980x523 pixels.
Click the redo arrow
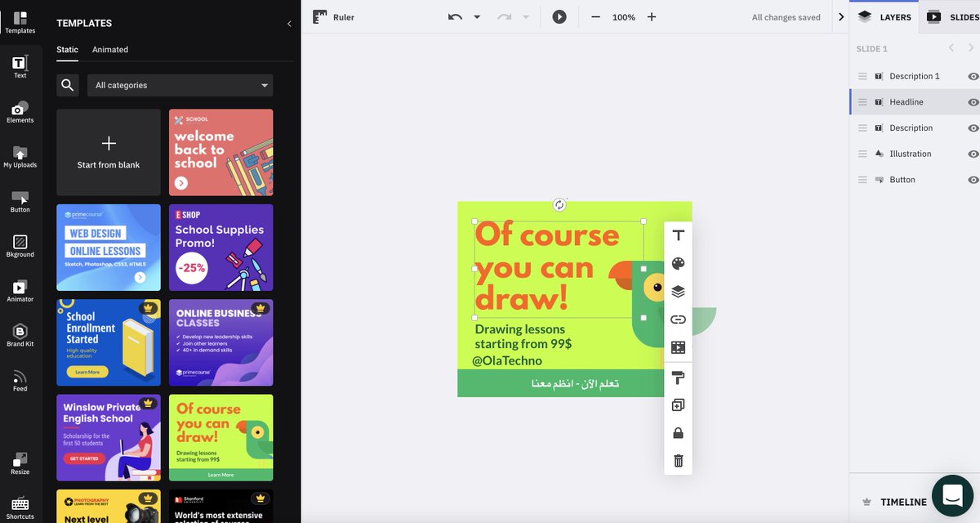pos(504,17)
